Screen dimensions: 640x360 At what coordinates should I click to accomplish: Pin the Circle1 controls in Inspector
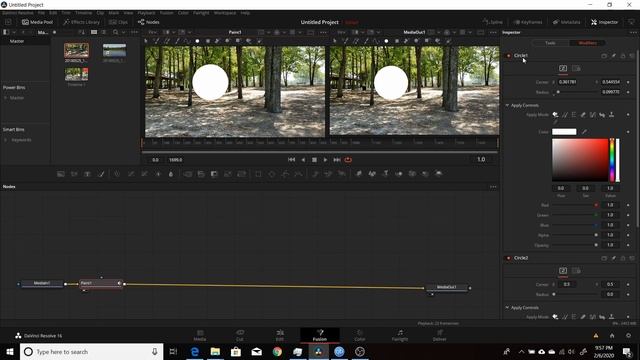click(x=613, y=56)
